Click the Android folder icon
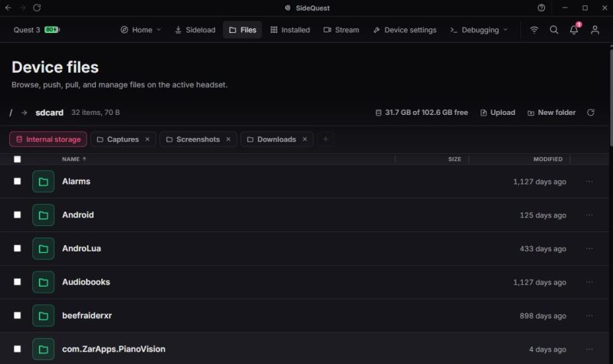Viewport: 613px width, 364px height. [x=44, y=215]
